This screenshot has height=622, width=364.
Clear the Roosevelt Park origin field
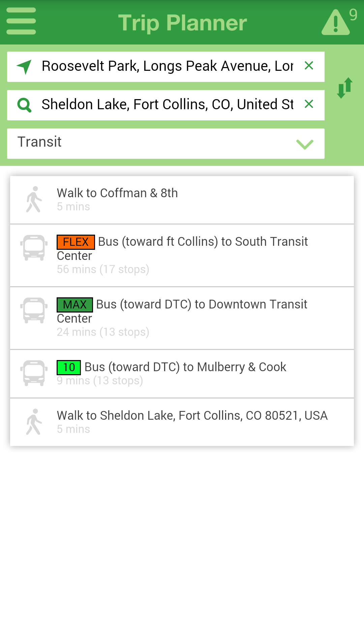click(309, 65)
